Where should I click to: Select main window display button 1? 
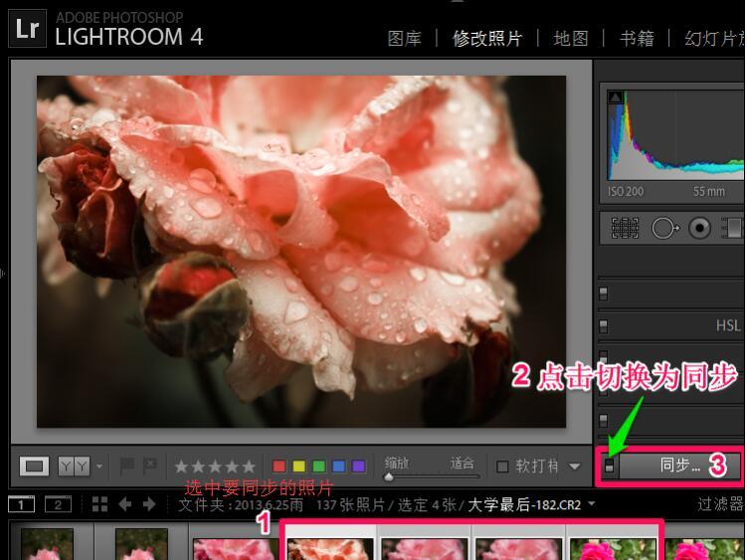22,504
